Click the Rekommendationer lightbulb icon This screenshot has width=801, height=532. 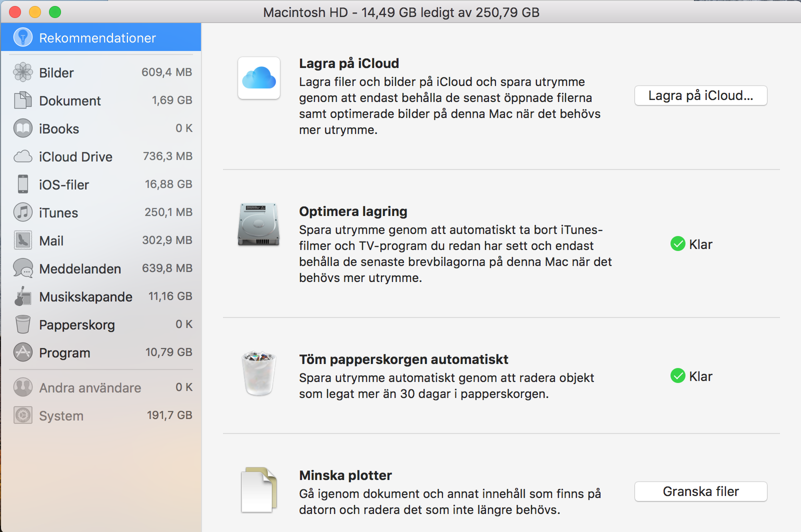(x=23, y=37)
